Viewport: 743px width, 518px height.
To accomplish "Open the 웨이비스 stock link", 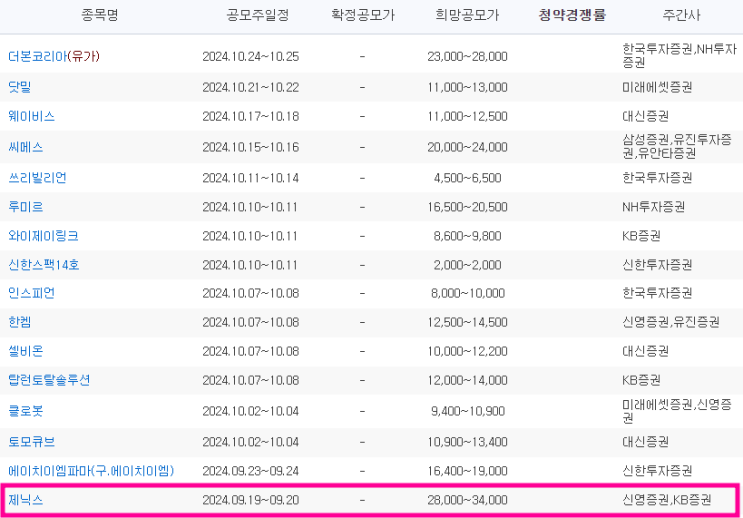I will (31, 116).
